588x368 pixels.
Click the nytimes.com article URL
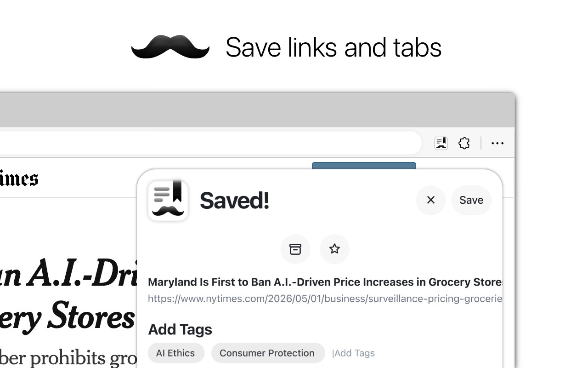(x=325, y=299)
